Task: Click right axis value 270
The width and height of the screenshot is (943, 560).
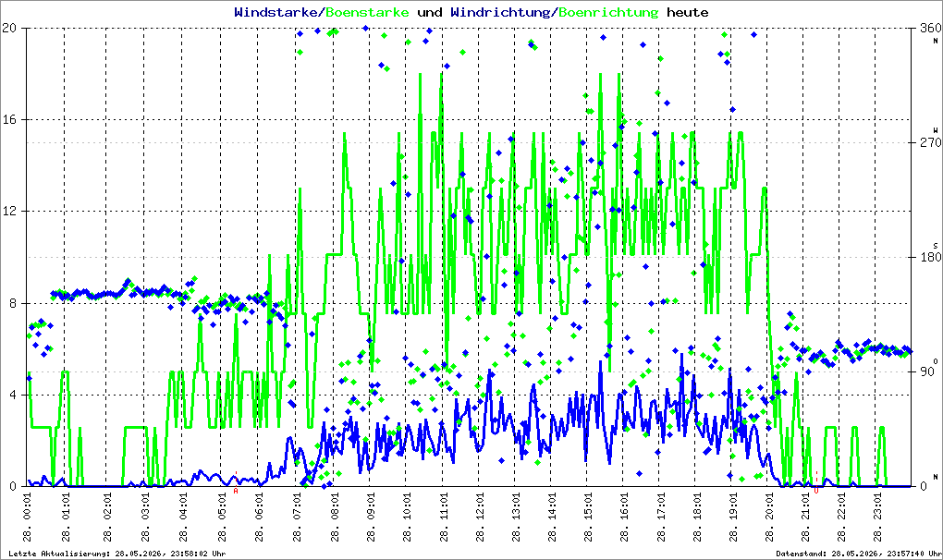Action: tap(930, 142)
